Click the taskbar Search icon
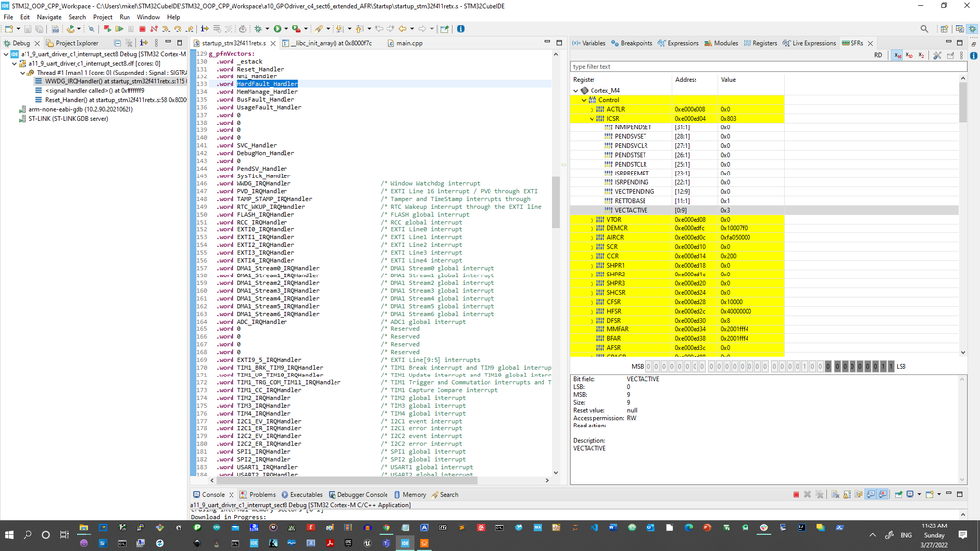 27,535
